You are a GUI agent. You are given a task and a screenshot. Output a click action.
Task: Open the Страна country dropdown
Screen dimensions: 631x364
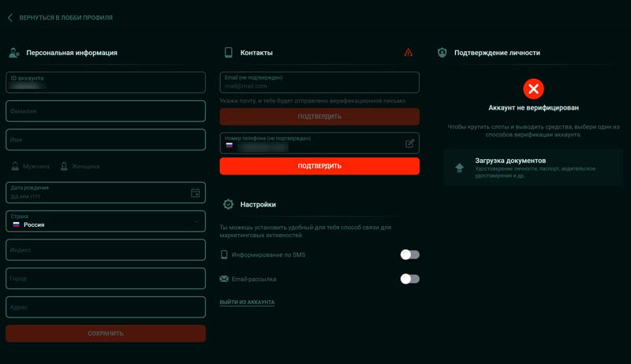106,221
